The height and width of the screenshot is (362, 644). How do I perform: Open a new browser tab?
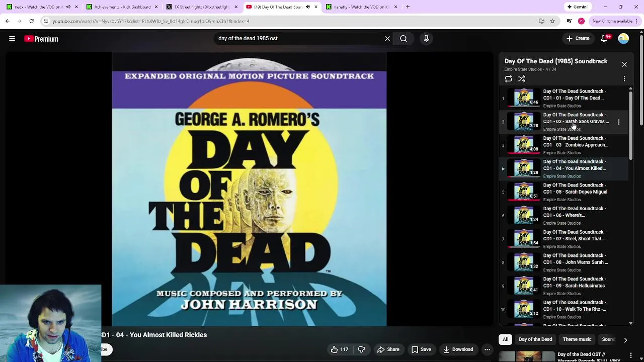pyautogui.click(x=408, y=7)
